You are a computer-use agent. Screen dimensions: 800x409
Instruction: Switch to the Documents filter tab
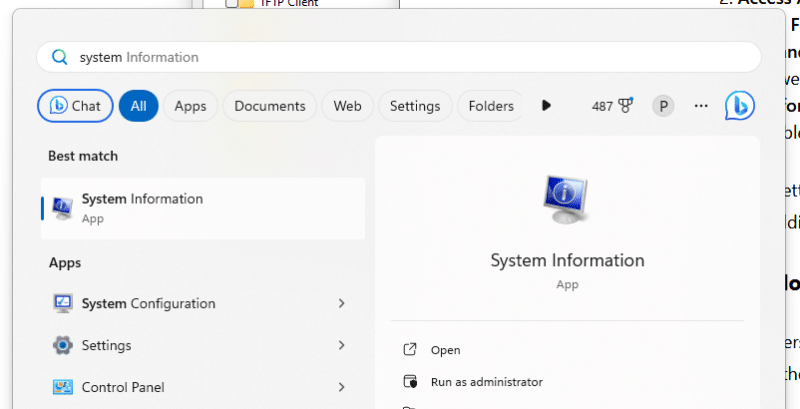tap(269, 106)
